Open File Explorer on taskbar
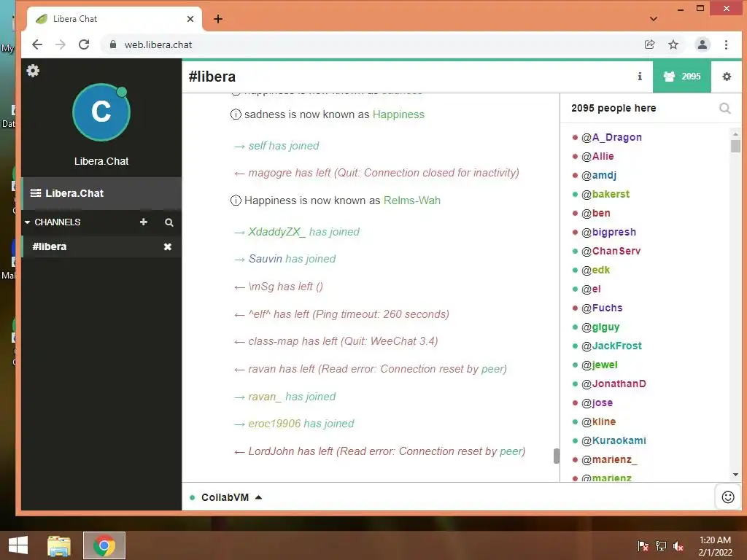747x560 pixels. 59,545
